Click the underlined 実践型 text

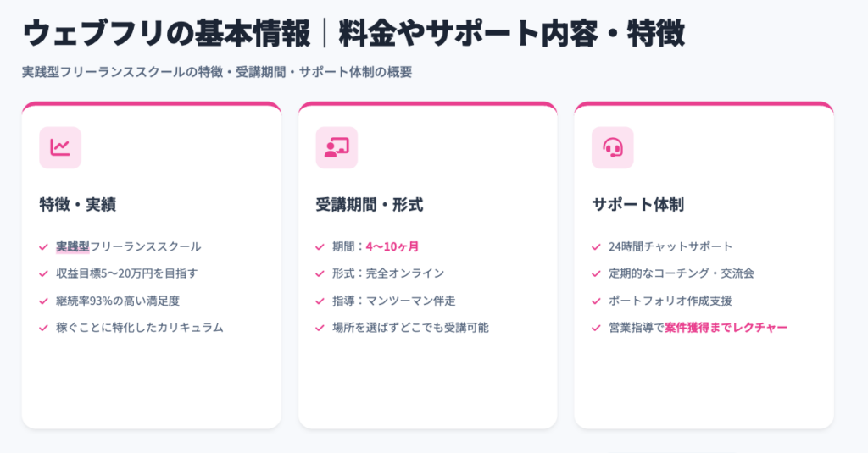click(x=73, y=247)
